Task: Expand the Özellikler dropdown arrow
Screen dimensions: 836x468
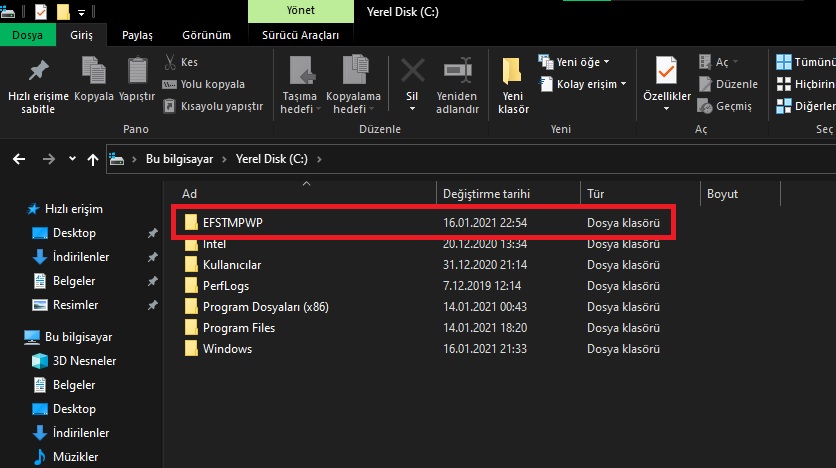Action: (666, 109)
